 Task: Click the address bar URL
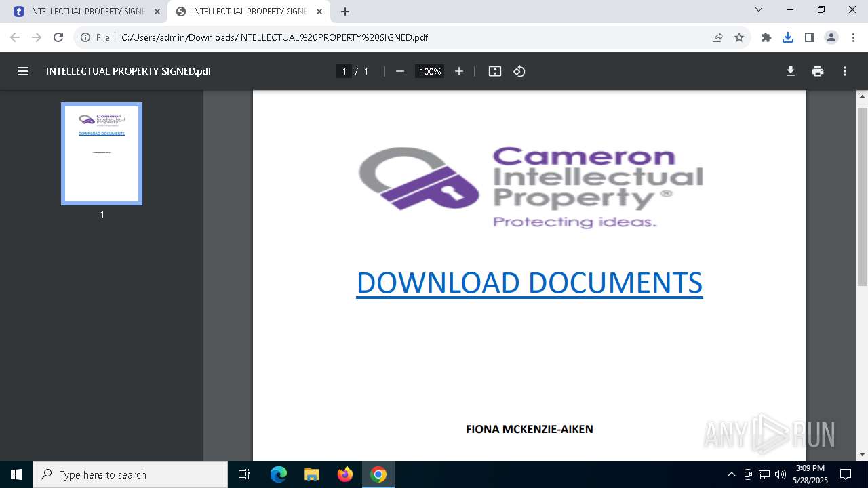(275, 37)
